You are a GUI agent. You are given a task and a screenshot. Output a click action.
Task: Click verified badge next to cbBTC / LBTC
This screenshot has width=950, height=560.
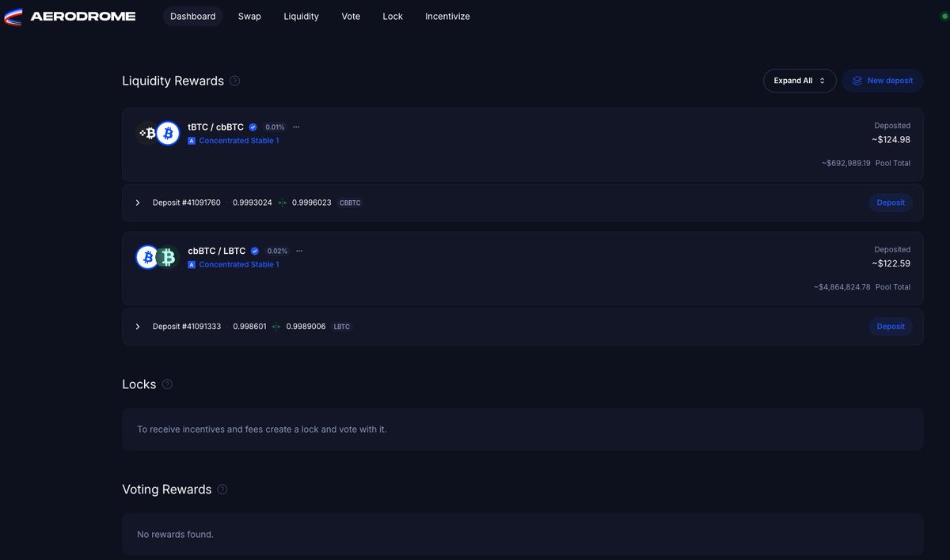255,251
